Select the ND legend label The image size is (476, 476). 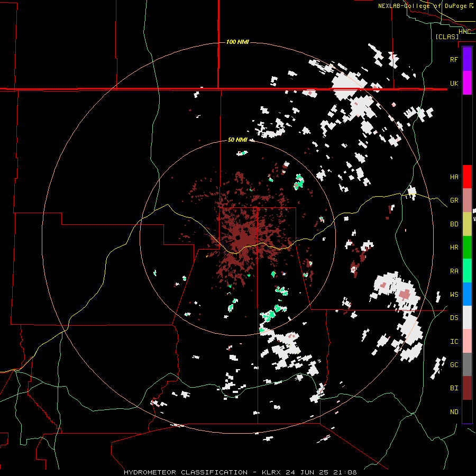454,412
